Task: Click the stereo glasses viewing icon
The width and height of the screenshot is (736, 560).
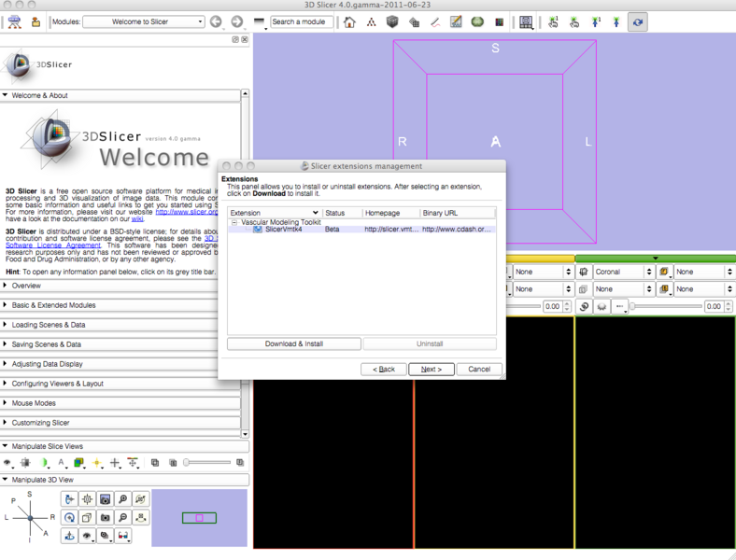Action: (x=123, y=536)
